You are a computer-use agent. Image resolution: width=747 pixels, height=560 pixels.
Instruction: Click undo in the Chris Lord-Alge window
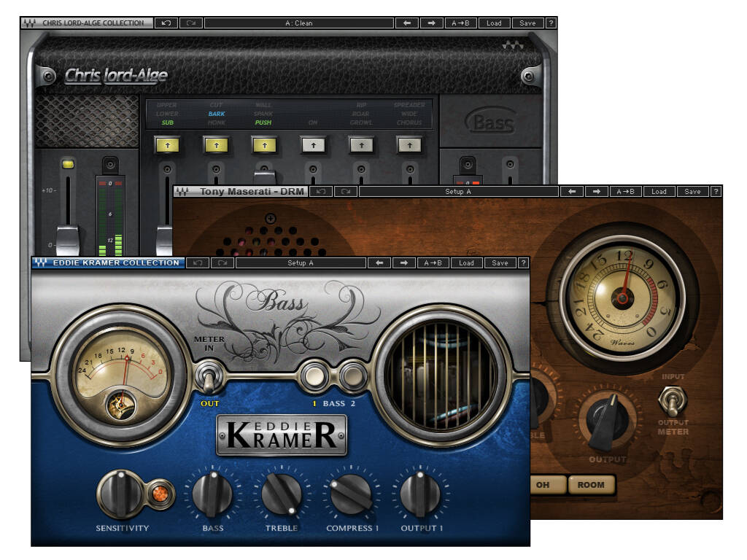click(166, 23)
